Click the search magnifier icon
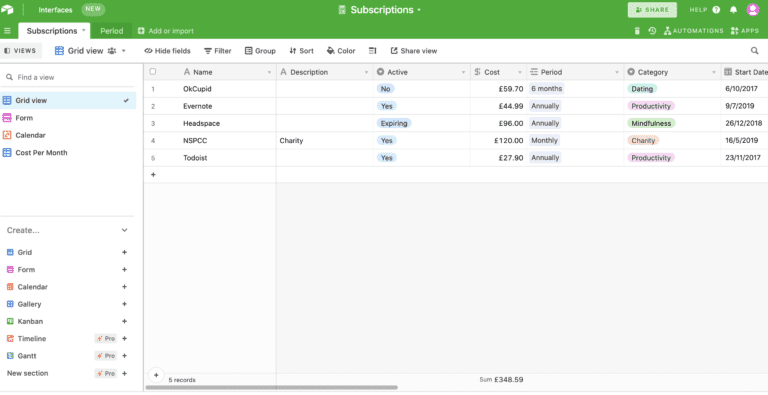Image resolution: width=768 pixels, height=395 pixels. [x=754, y=50]
